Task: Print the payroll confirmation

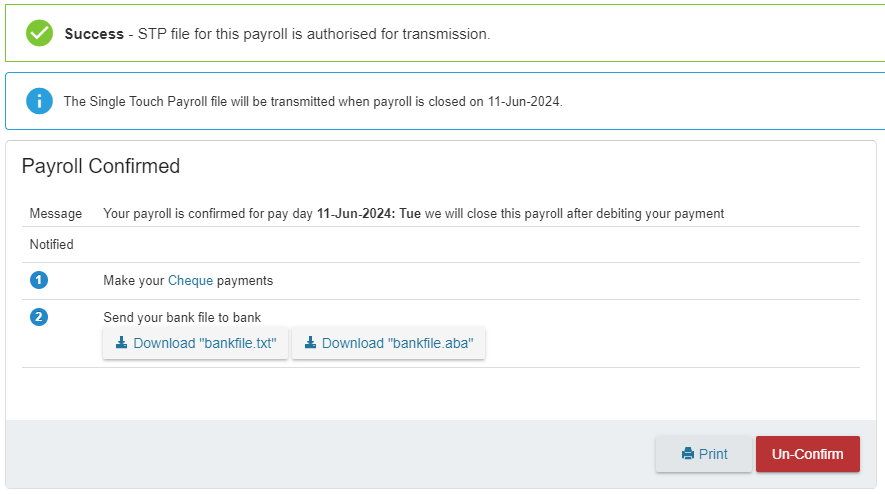Action: click(703, 454)
